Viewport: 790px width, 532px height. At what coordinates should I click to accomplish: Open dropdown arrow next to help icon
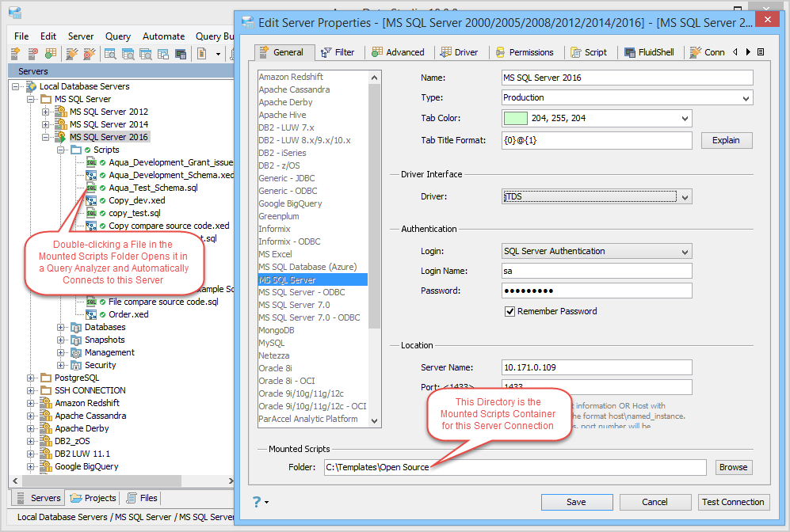(266, 502)
